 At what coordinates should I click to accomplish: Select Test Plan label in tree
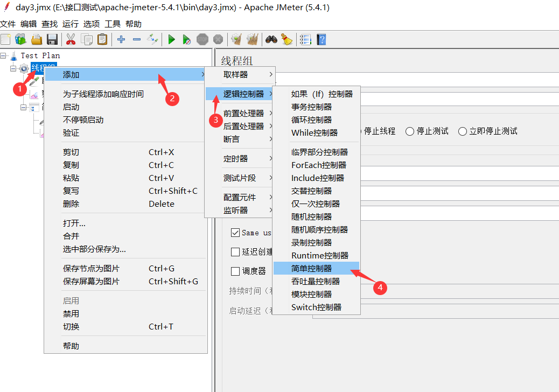tap(40, 55)
